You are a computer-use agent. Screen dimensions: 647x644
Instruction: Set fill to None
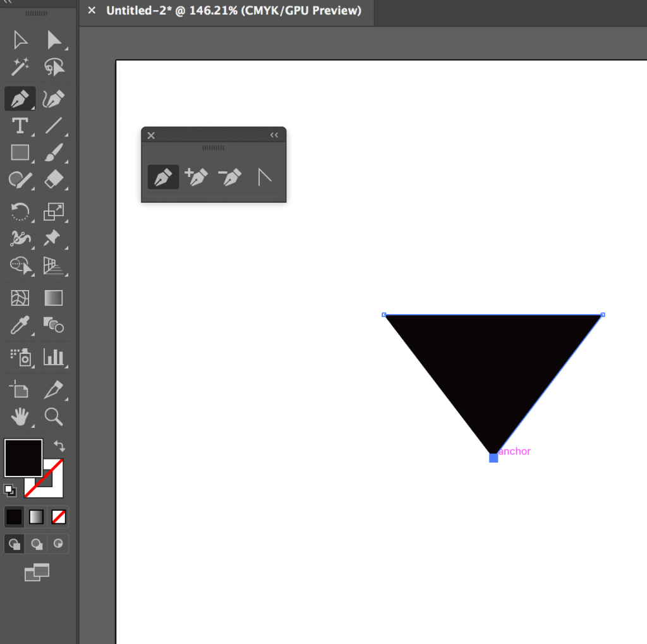point(58,516)
